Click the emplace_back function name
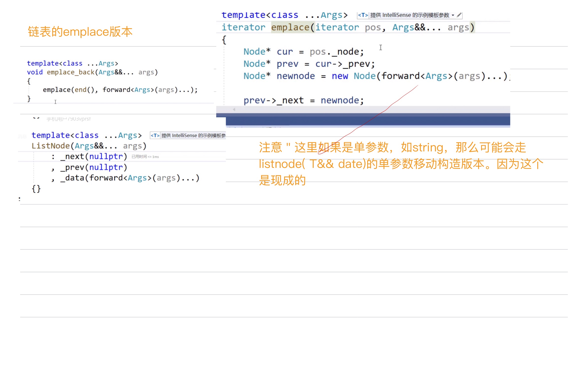This screenshot has height=367, width=588. point(70,72)
